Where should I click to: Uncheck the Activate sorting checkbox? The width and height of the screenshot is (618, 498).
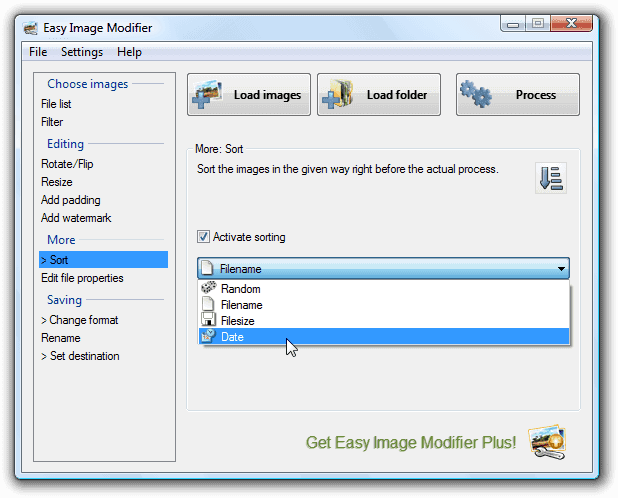click(203, 237)
